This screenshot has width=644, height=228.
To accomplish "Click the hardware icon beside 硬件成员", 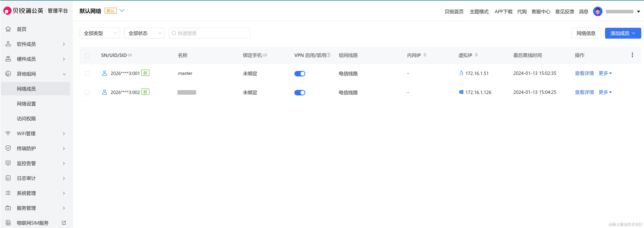I will 8,59.
